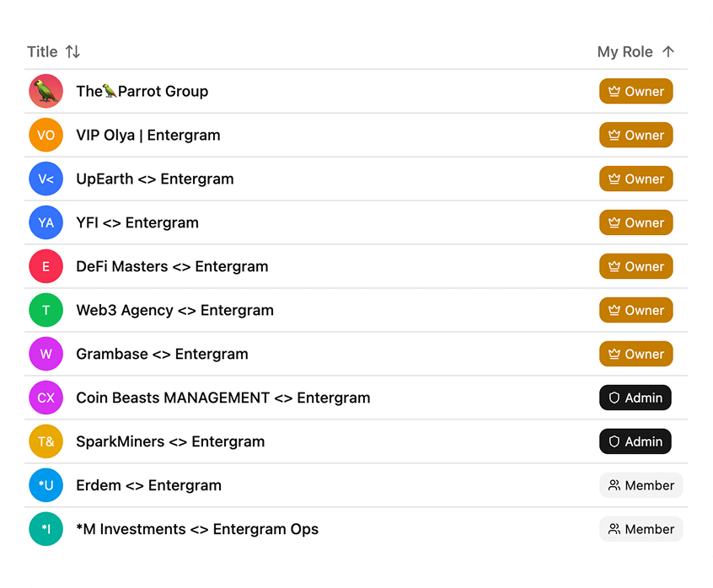Click the red E avatar icon

pos(46,266)
